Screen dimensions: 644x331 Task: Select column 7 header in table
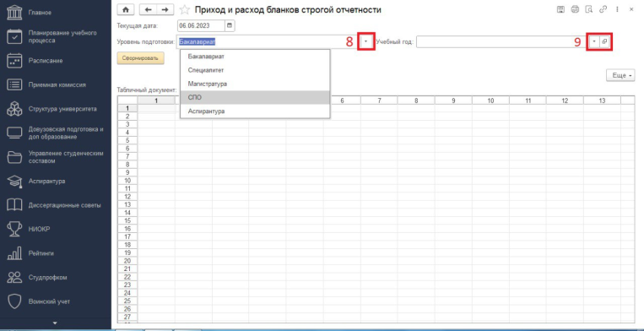(x=379, y=100)
